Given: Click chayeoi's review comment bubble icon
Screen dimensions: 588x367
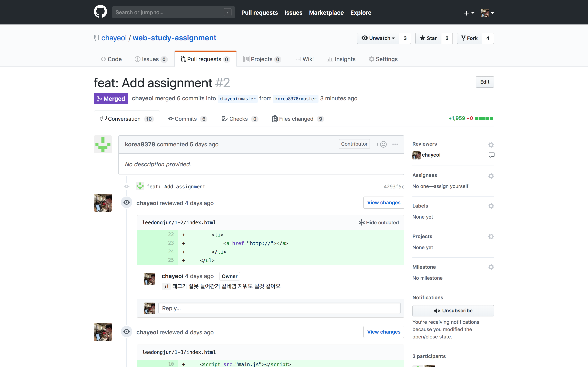Looking at the screenshot, I should [491, 155].
